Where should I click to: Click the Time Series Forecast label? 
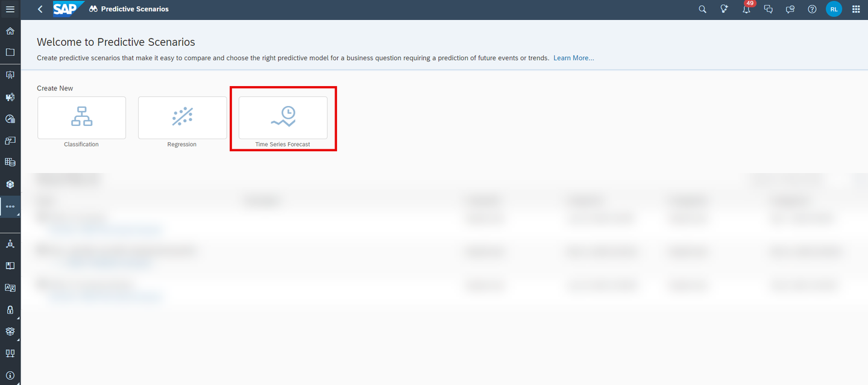point(283,145)
